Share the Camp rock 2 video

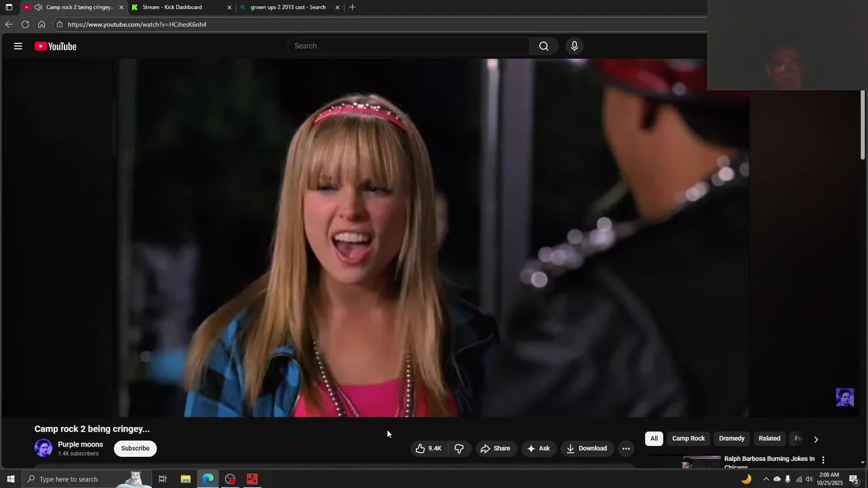coord(495,448)
